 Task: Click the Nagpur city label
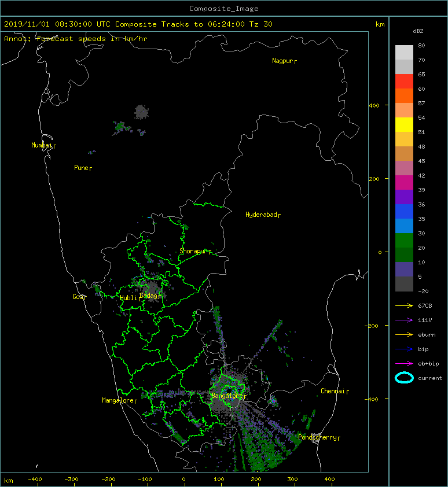click(282, 61)
